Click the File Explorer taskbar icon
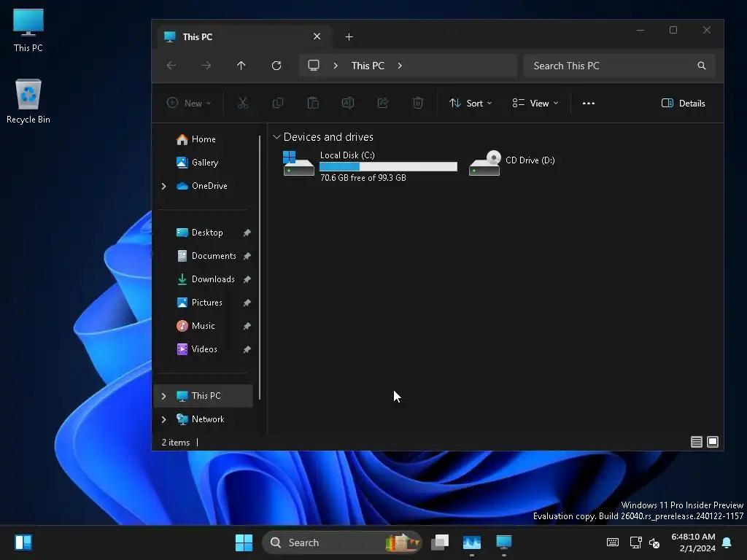The width and height of the screenshot is (747, 560). tap(504, 542)
